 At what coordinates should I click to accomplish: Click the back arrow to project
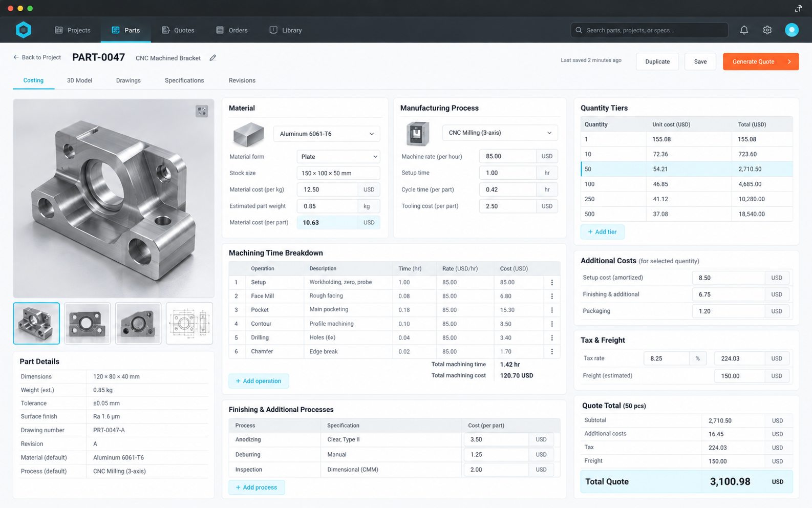pos(16,57)
